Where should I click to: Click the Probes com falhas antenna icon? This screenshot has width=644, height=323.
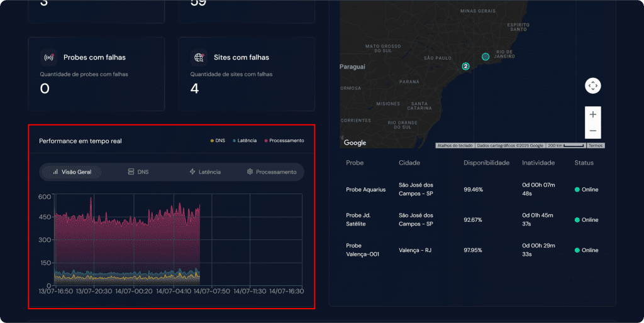coord(49,57)
